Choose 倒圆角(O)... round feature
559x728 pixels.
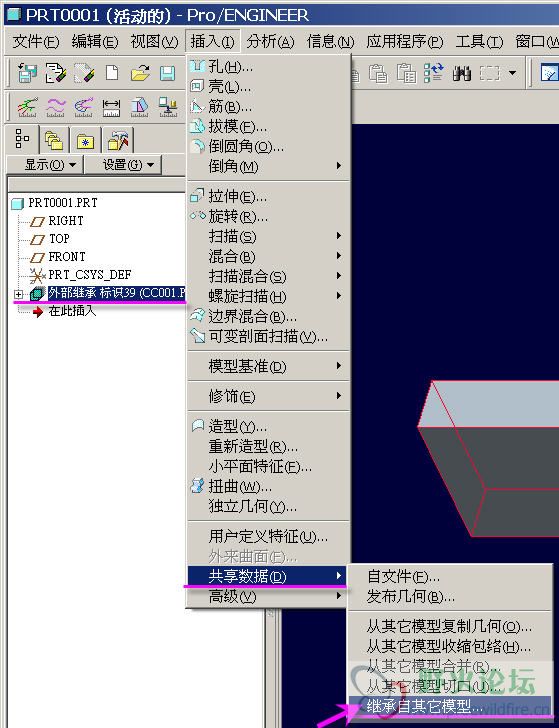click(x=268, y=147)
